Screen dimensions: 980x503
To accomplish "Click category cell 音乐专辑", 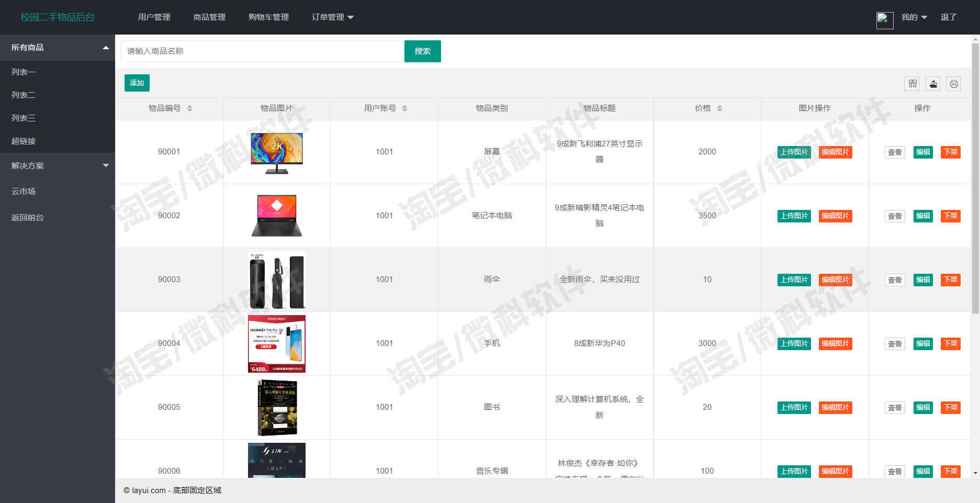I will tap(492, 471).
